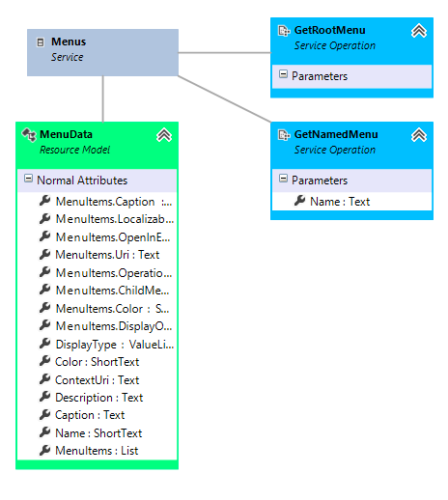448x500 pixels.
Task: Click wrench icon next to Name : Text parameter
Action: click(x=299, y=201)
